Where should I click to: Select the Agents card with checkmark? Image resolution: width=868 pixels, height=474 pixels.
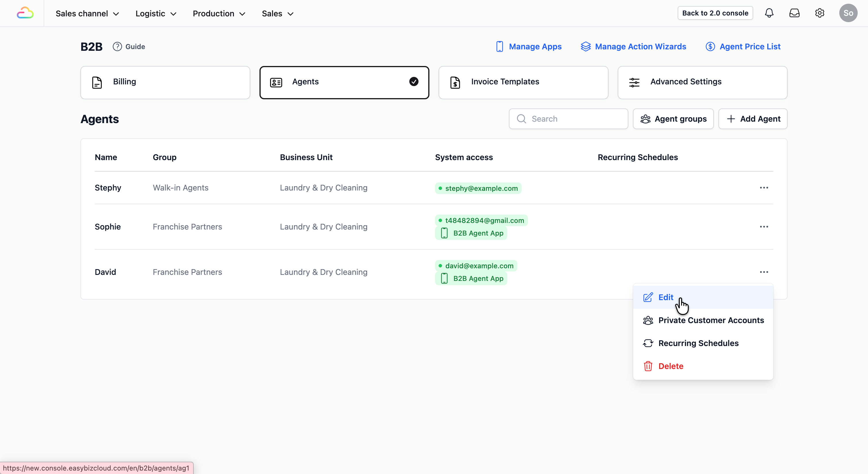(344, 82)
